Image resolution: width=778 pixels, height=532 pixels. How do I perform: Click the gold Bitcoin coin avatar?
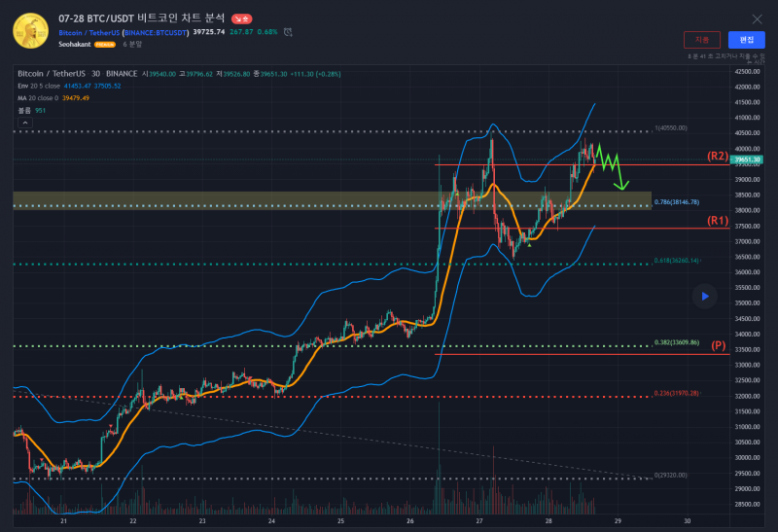31,31
